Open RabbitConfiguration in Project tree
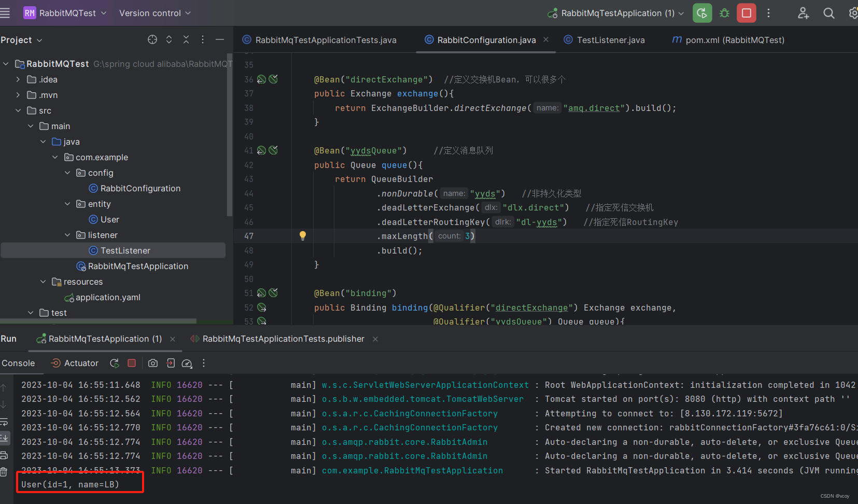This screenshot has width=858, height=504. tap(135, 188)
